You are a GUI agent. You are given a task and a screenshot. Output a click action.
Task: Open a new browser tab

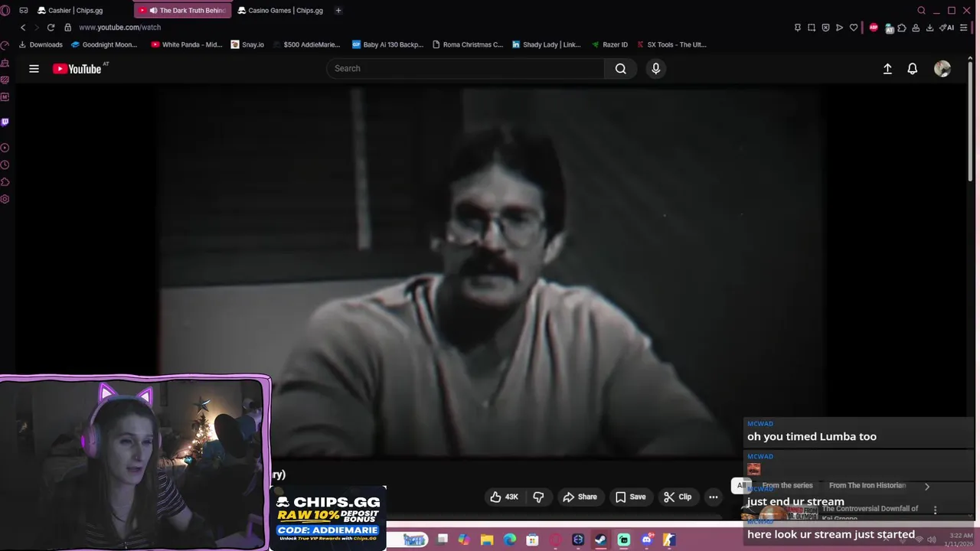338,11
